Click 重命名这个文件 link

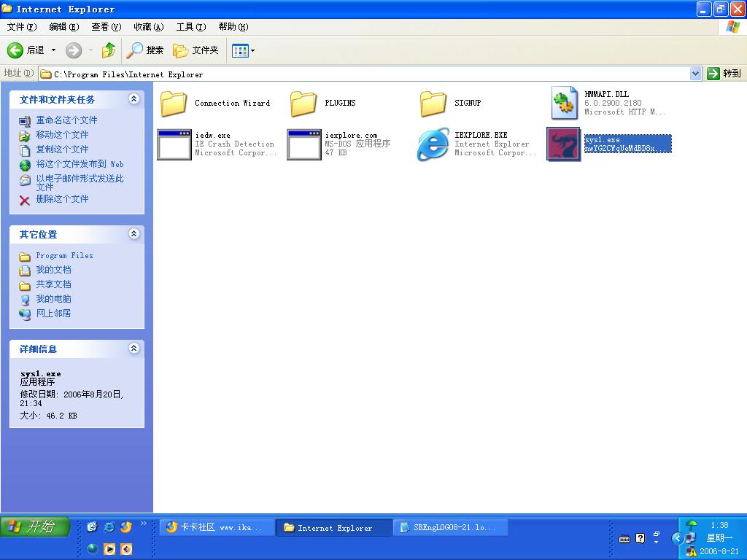[x=66, y=120]
